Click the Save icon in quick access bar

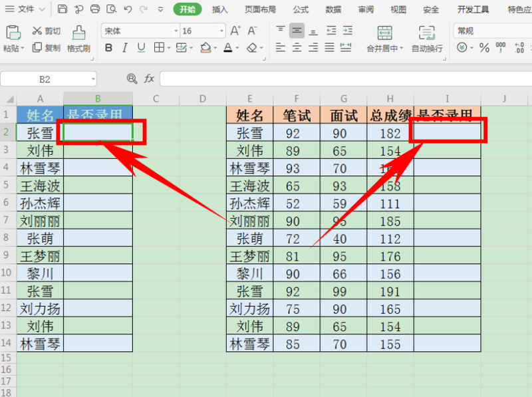click(63, 9)
